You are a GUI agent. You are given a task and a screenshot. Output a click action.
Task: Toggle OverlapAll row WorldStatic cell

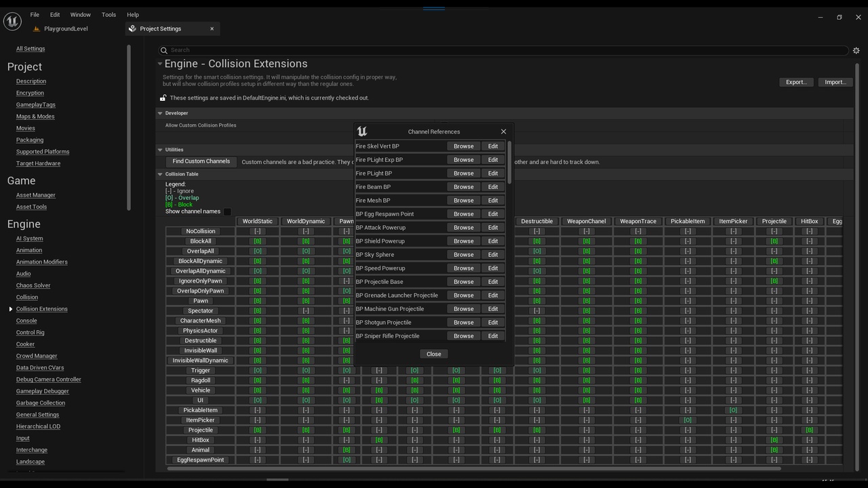pos(258,251)
